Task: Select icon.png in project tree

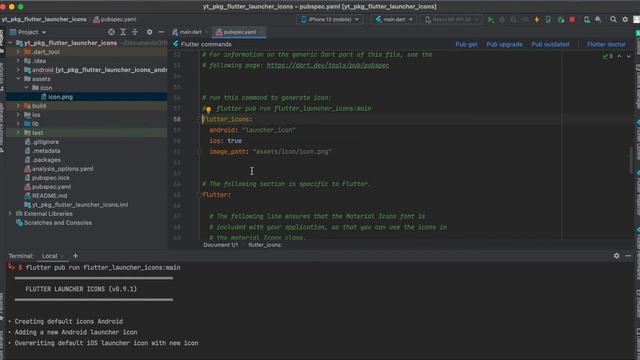Action: pyautogui.click(x=60, y=97)
